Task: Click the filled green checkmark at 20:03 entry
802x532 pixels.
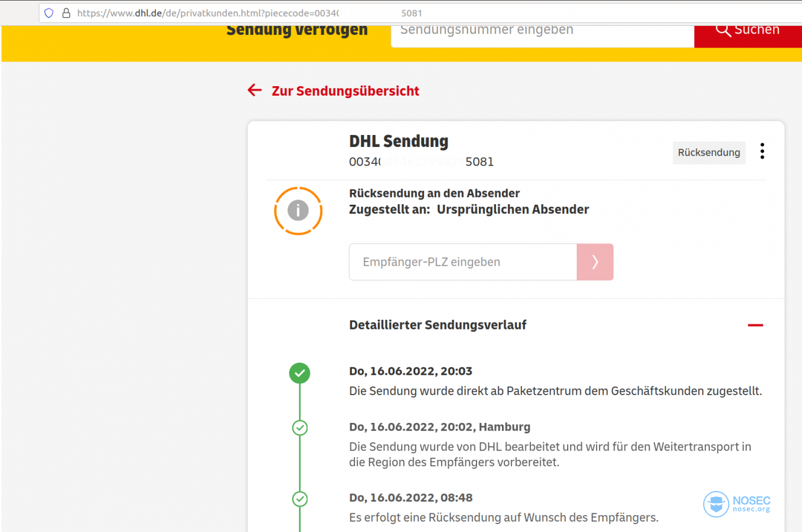Action: pos(299,373)
